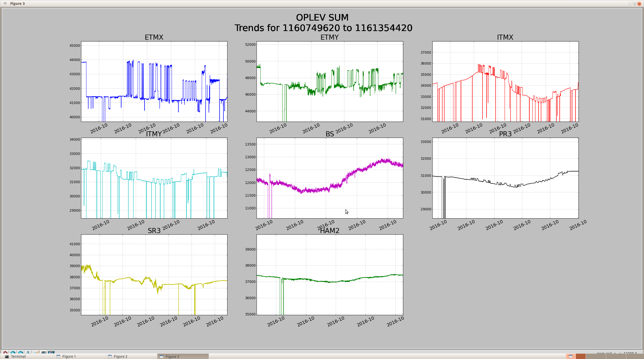Image resolution: width=644 pixels, height=359 pixels.
Task: Click the 'PR3' subplot title
Action: 505,134
